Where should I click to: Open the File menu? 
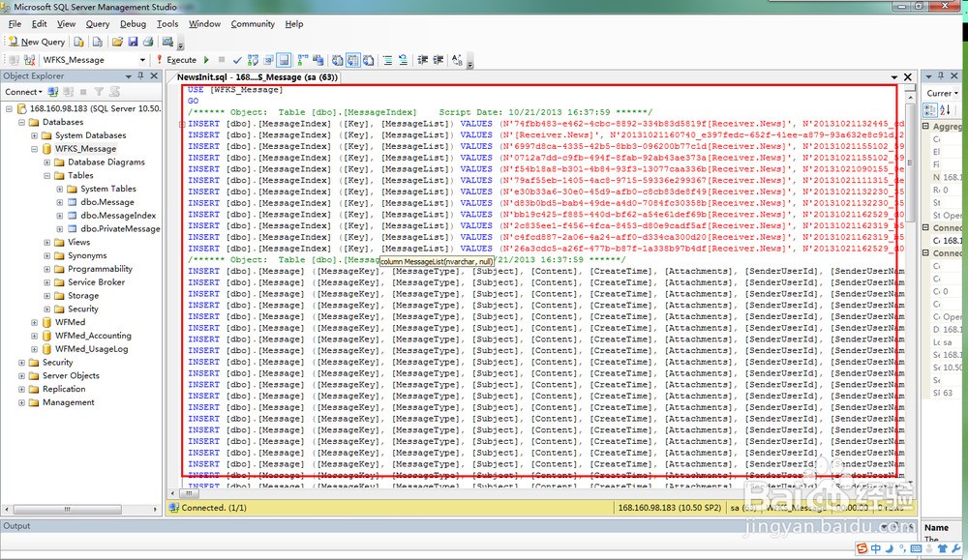pos(15,24)
